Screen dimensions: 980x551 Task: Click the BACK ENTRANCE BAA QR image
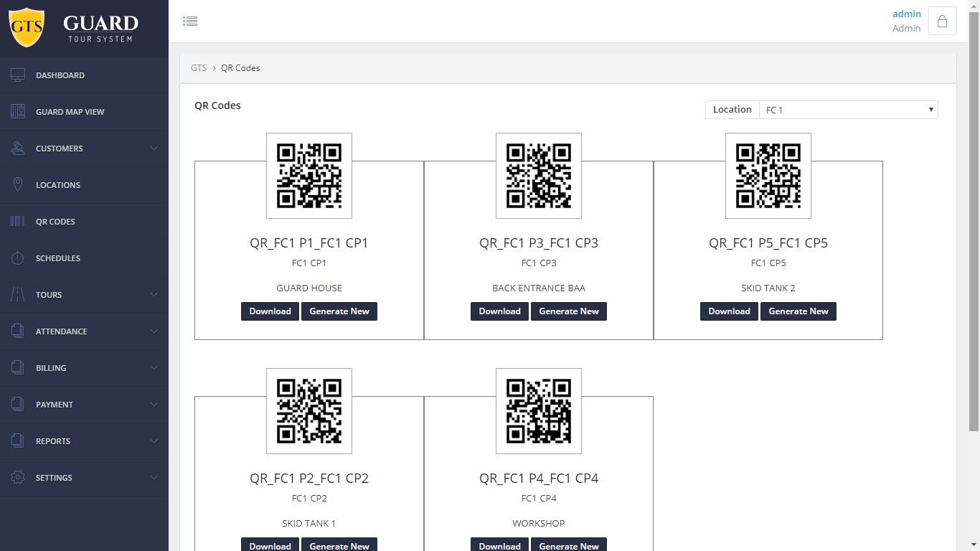point(538,176)
